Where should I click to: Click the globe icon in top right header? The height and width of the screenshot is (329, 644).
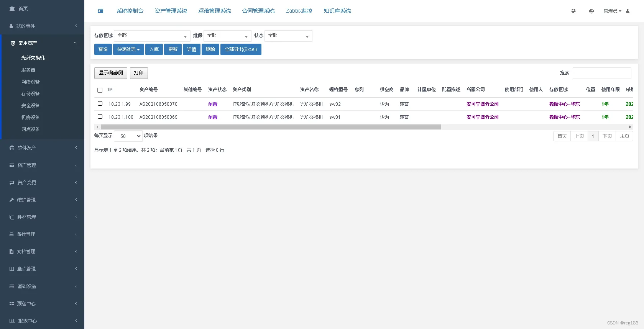tap(591, 11)
